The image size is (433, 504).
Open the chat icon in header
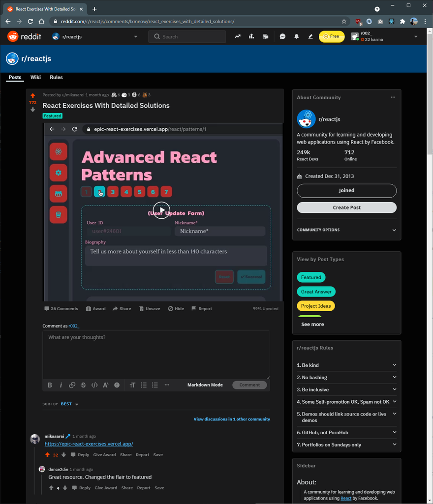coord(282,37)
